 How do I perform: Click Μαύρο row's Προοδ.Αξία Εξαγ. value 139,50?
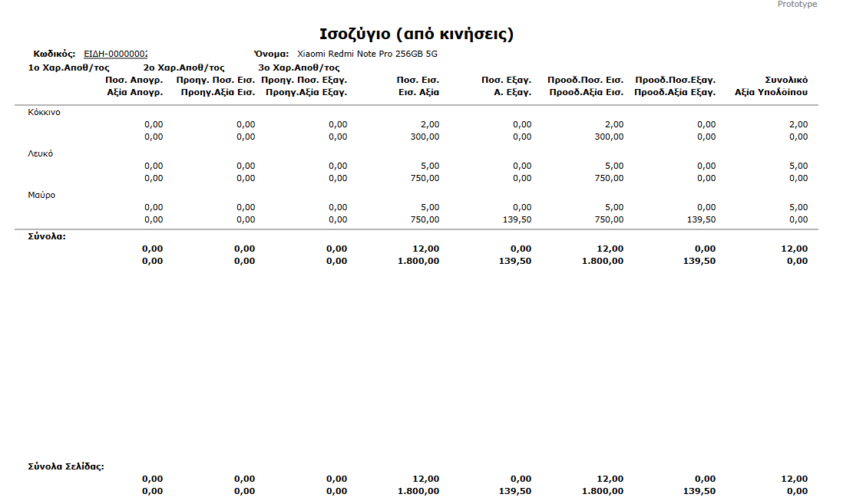[x=701, y=219]
